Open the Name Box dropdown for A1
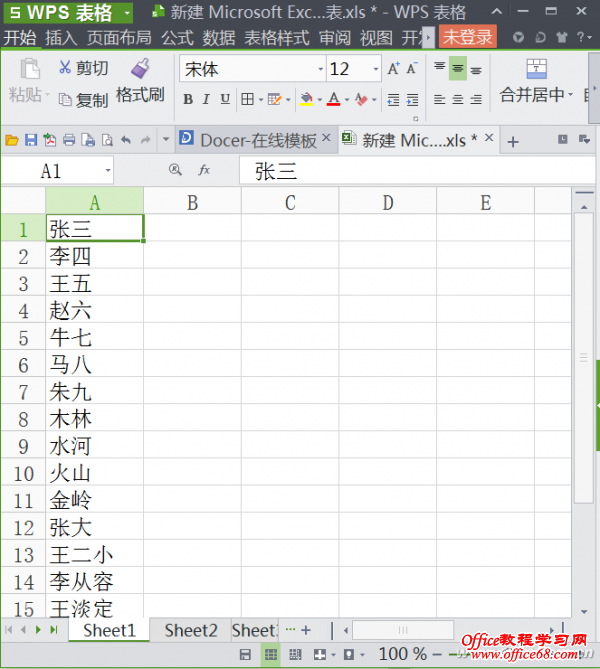The image size is (600, 669). click(108, 171)
